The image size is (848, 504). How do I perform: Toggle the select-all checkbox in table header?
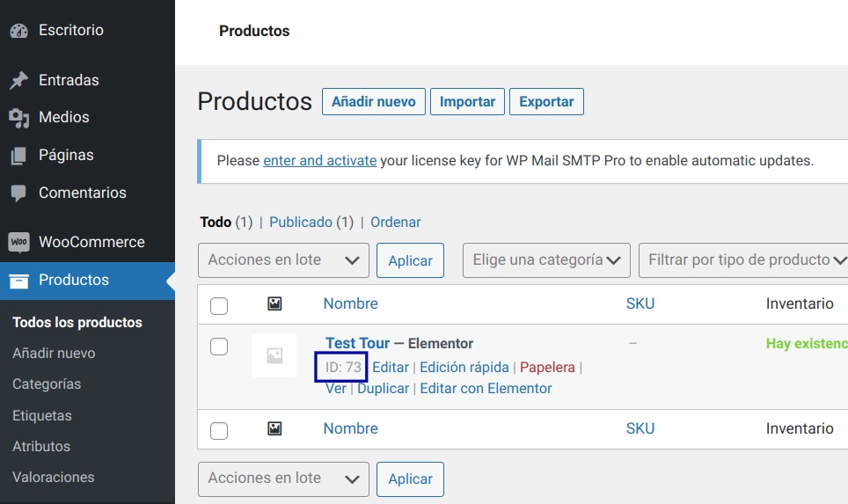pos(219,305)
